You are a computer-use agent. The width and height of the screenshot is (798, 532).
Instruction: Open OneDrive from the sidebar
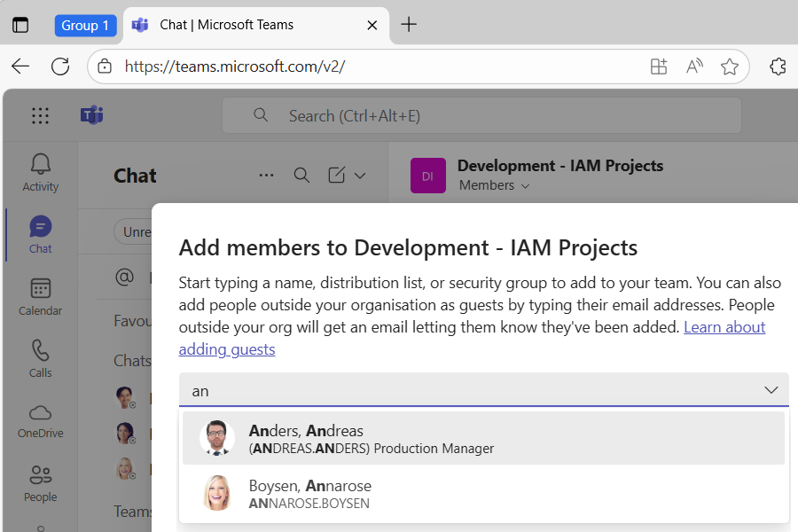point(40,419)
